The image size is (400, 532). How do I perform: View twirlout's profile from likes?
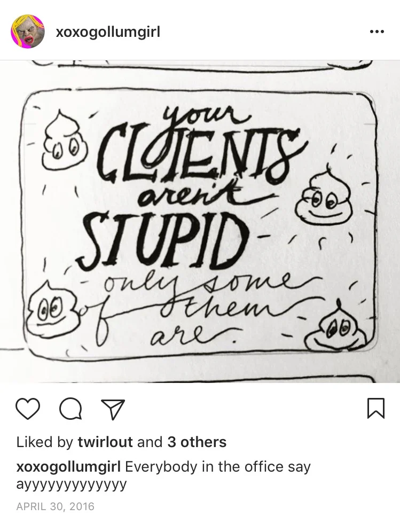click(x=105, y=442)
